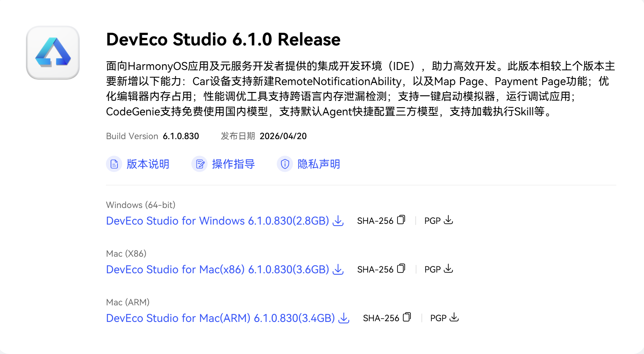
Task: Open the 操作指导 guide link
Action: click(233, 164)
